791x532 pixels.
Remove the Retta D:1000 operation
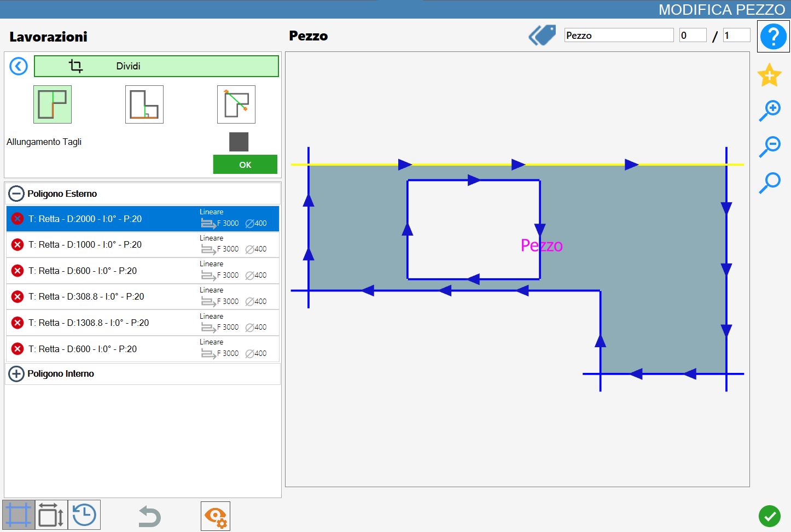coord(18,244)
